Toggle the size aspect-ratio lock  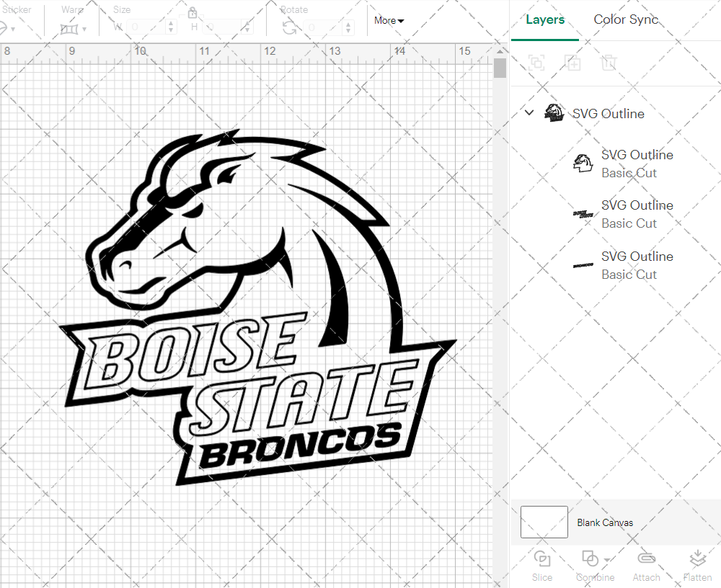[192, 12]
